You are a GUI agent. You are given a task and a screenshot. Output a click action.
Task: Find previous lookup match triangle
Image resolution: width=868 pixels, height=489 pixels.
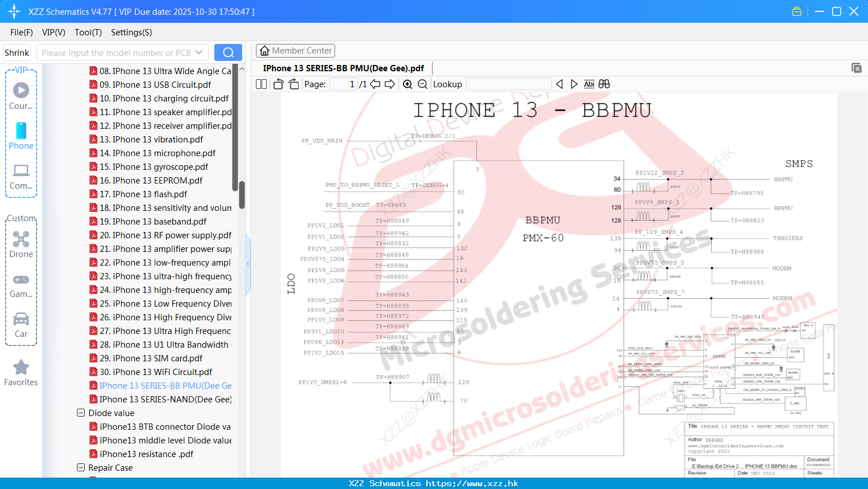tap(559, 84)
